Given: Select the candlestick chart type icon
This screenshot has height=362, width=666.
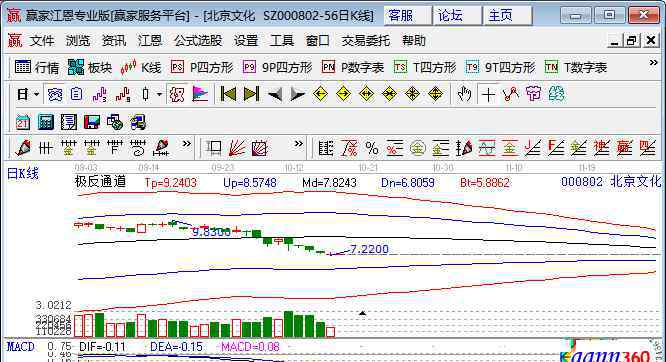Looking at the screenshot, I should coord(146,94).
